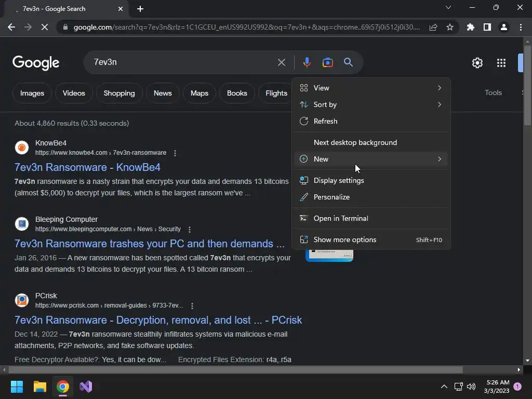
Task: Click the Chrome back arrow
Action: pyautogui.click(x=11, y=27)
